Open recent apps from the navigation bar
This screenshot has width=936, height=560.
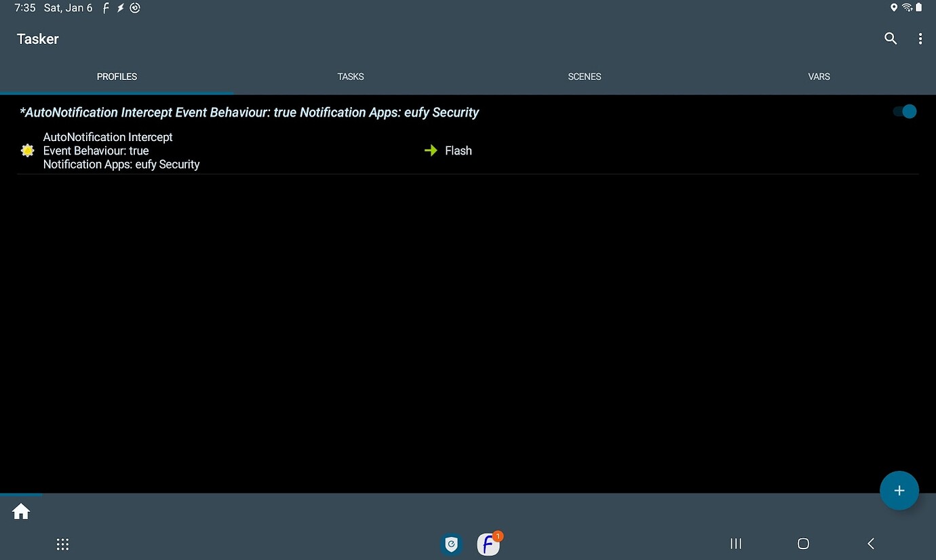click(735, 543)
